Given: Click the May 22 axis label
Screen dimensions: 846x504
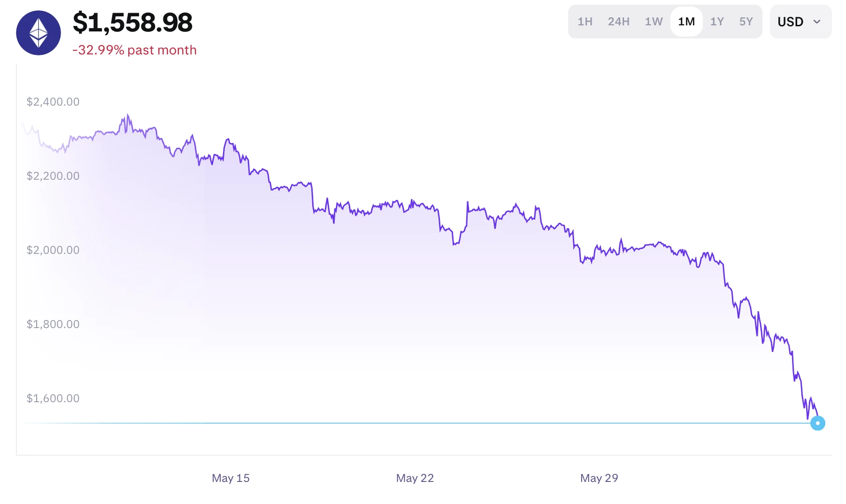Looking at the screenshot, I should (x=415, y=478).
